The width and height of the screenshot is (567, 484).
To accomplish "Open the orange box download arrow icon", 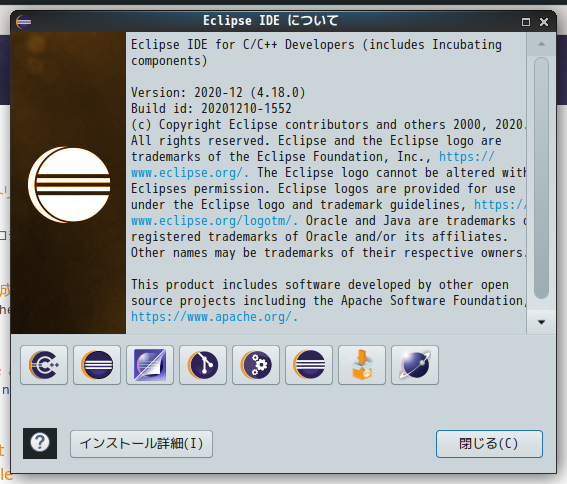I will tap(362, 365).
